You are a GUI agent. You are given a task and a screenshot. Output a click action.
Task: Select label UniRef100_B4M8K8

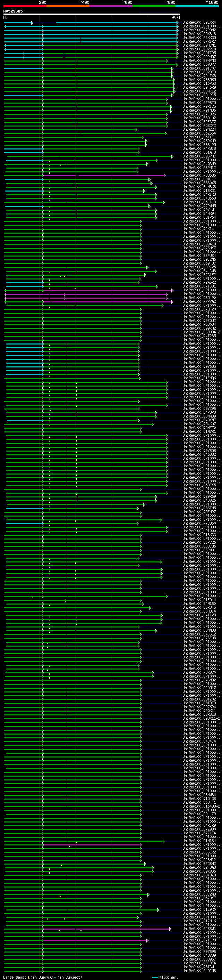pyautogui.click(x=199, y=187)
